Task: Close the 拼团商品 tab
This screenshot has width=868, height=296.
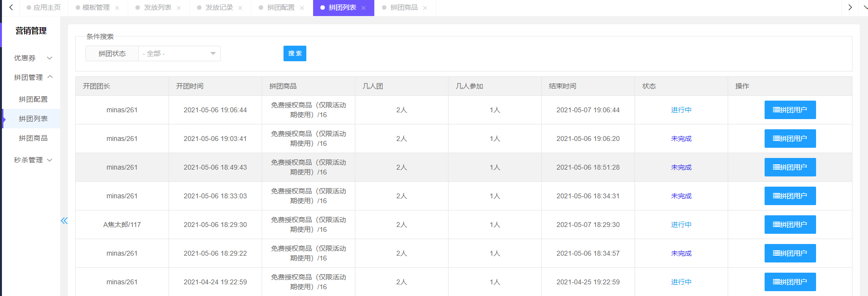Action: (425, 8)
